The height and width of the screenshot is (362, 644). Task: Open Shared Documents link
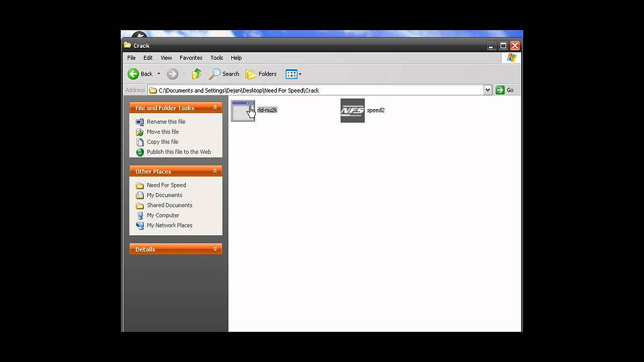tap(170, 205)
